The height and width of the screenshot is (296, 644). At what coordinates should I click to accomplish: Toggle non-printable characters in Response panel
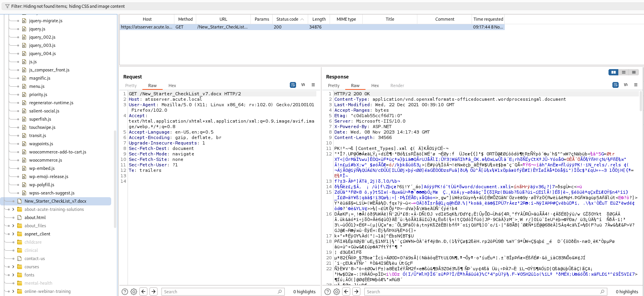626,85
